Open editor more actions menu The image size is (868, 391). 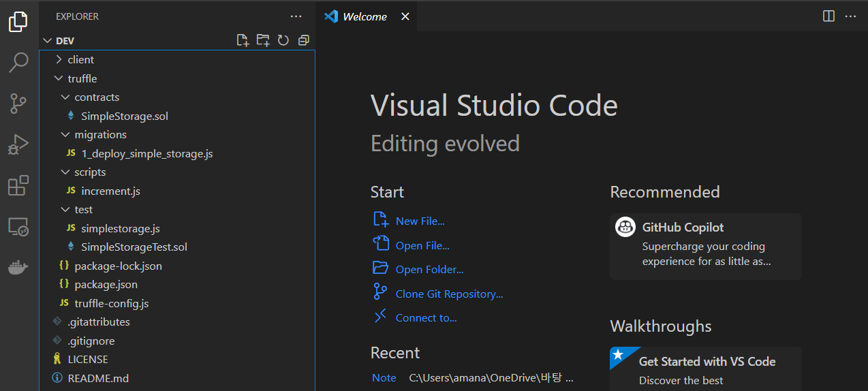coord(850,16)
